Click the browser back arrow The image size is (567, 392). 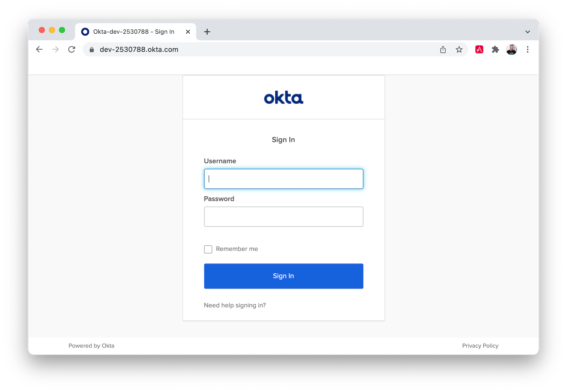click(39, 50)
